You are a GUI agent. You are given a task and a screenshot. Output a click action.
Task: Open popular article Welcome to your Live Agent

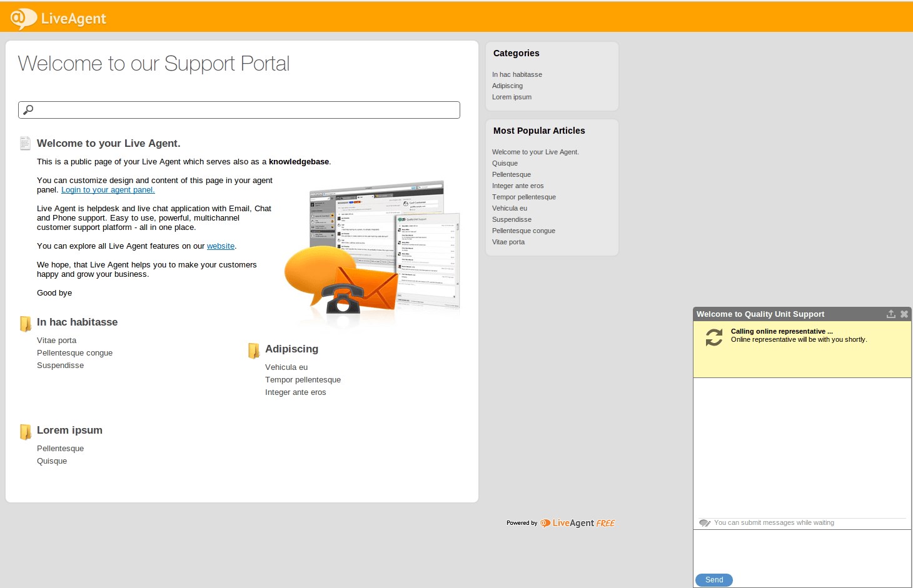[536, 152]
